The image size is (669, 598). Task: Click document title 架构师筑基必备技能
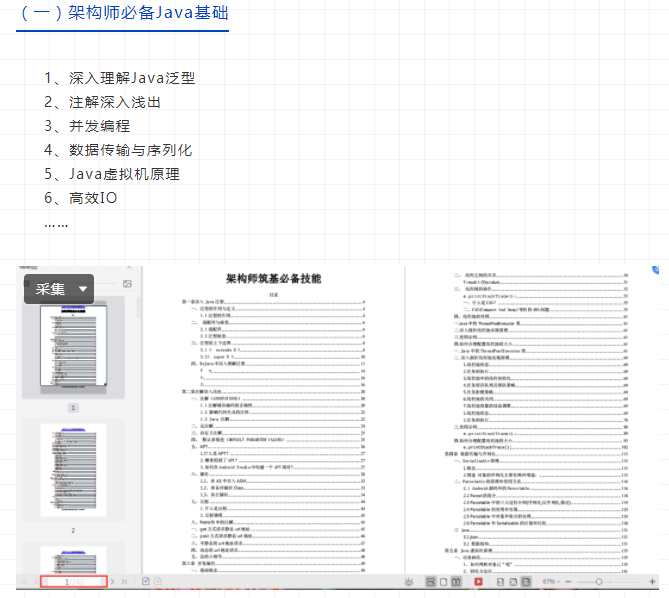pos(273,279)
